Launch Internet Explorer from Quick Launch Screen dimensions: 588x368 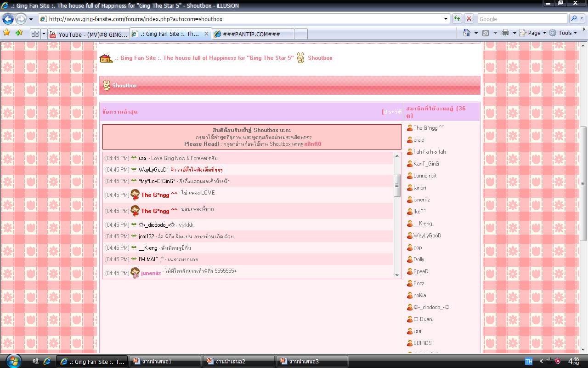(46, 361)
